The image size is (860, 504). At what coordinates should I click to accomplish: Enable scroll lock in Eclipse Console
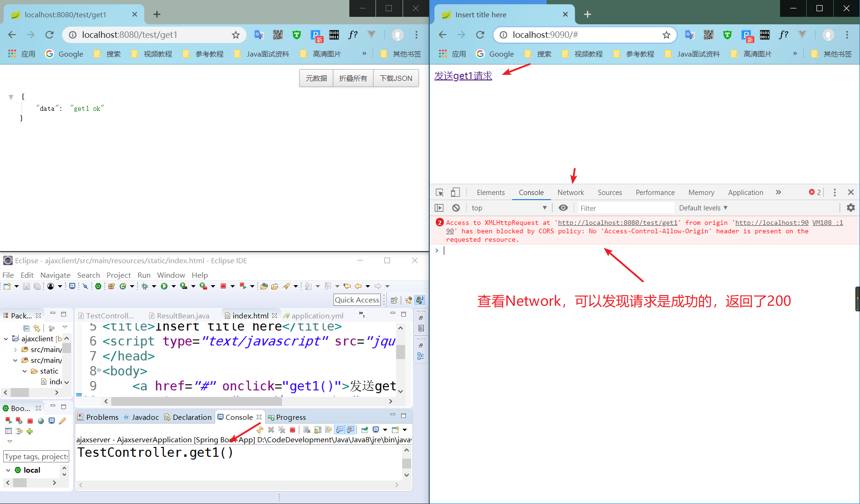pyautogui.click(x=317, y=430)
